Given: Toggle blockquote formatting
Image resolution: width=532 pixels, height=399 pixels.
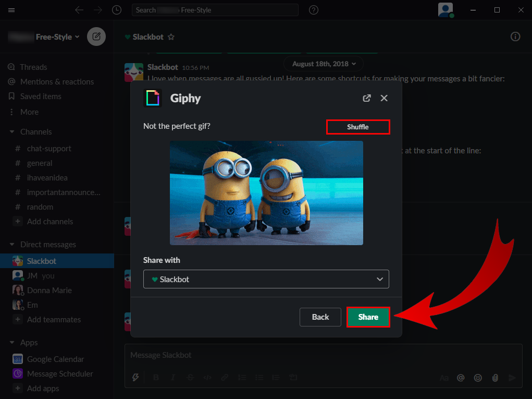Looking at the screenshot, I should (276, 378).
